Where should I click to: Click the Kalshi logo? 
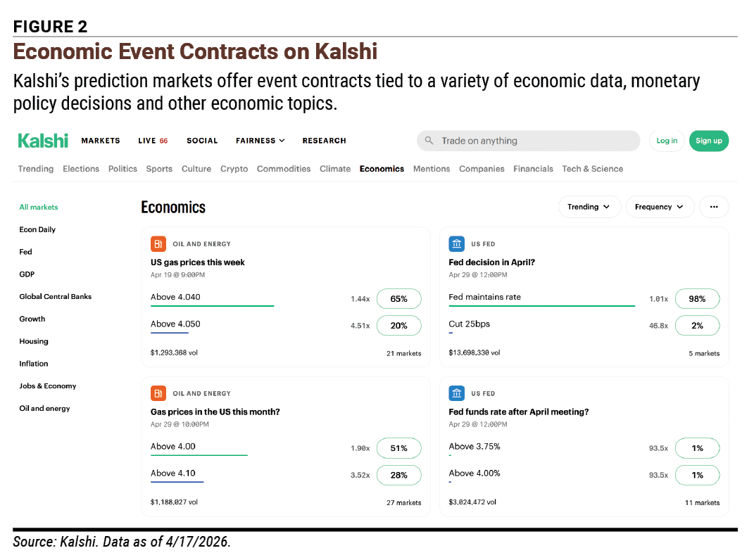(43, 141)
